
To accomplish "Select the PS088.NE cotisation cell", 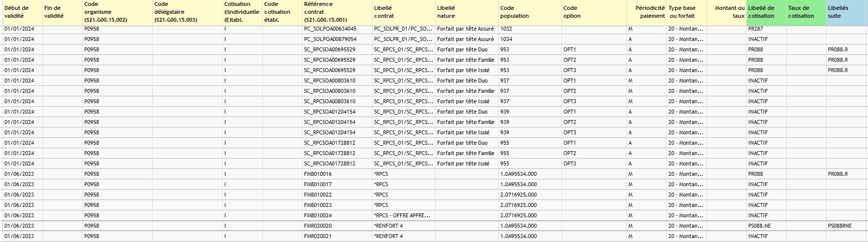I will pos(766,226).
